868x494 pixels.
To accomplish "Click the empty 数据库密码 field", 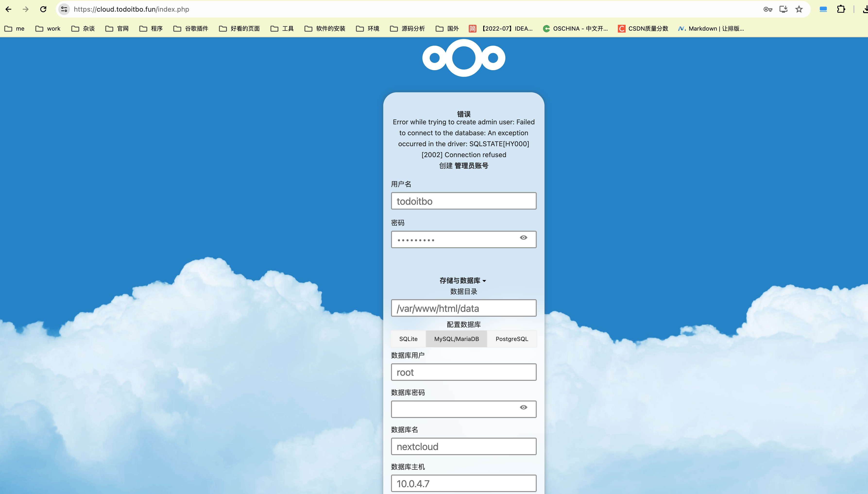I will tap(464, 409).
